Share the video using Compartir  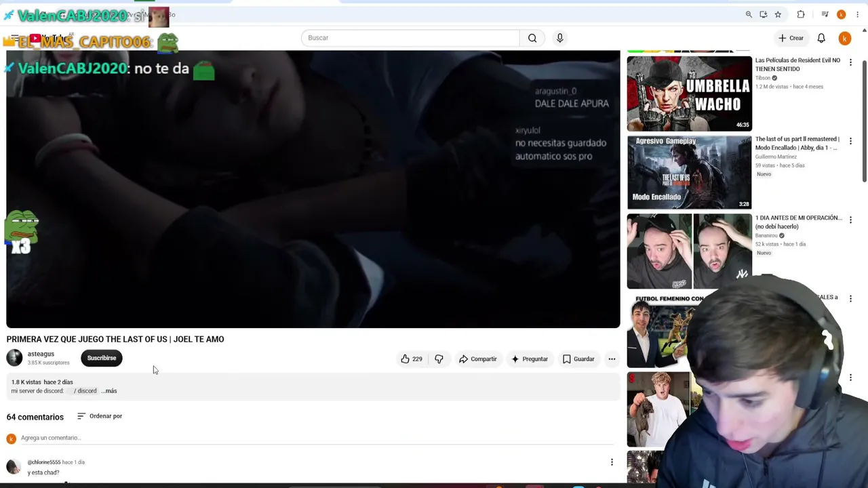(x=478, y=359)
